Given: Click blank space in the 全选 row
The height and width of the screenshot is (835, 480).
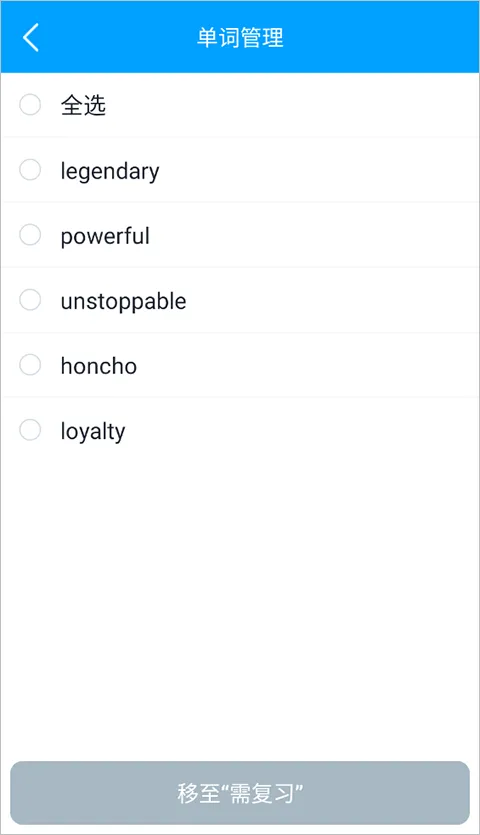Looking at the screenshot, I should coord(293,105).
